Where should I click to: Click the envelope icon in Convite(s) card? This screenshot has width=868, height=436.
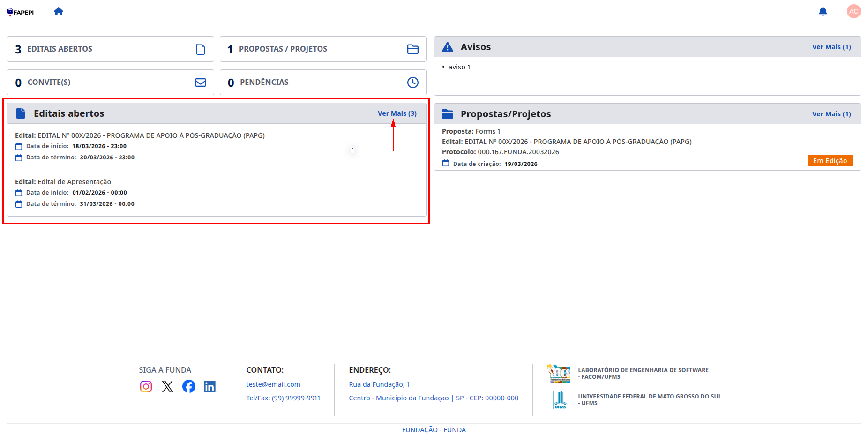click(x=201, y=83)
